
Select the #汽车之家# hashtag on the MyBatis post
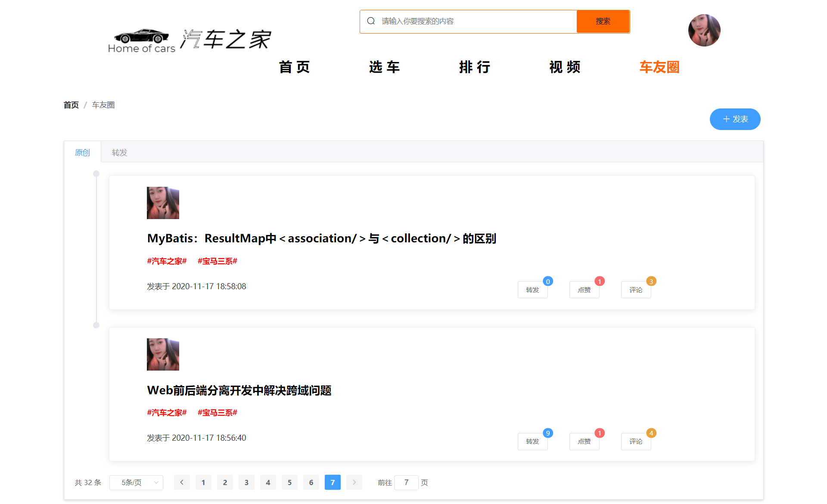167,261
